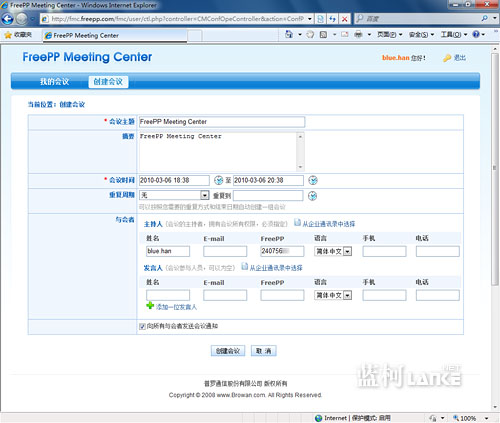Click the browser address bar URL
The image size is (500, 423).
point(177,19)
